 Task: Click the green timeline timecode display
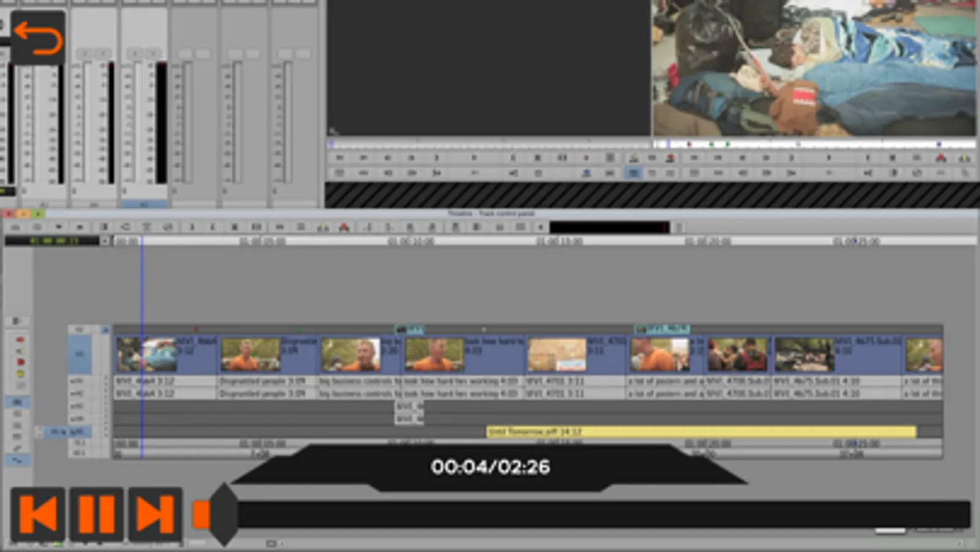point(51,241)
